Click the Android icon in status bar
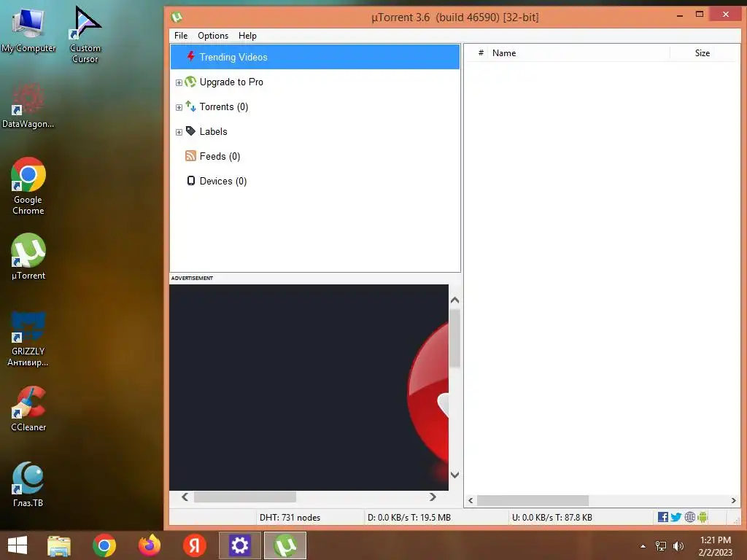Viewport: 747px width, 560px height. (703, 517)
